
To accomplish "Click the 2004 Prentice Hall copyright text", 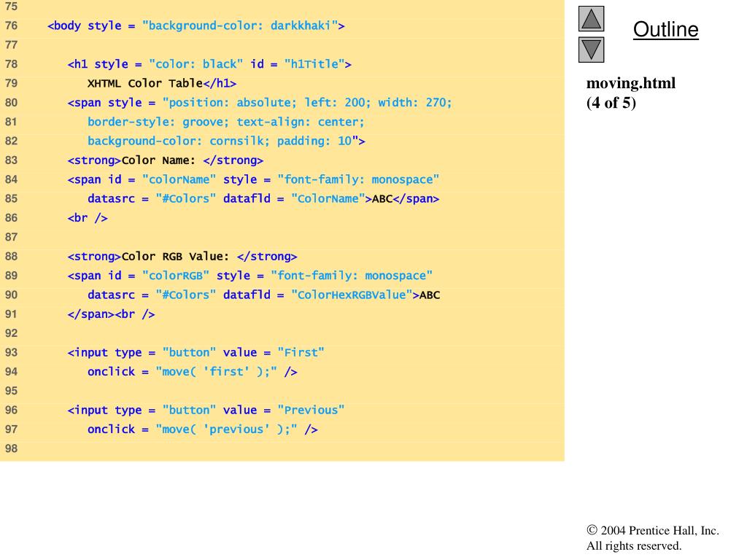I will (653, 531).
